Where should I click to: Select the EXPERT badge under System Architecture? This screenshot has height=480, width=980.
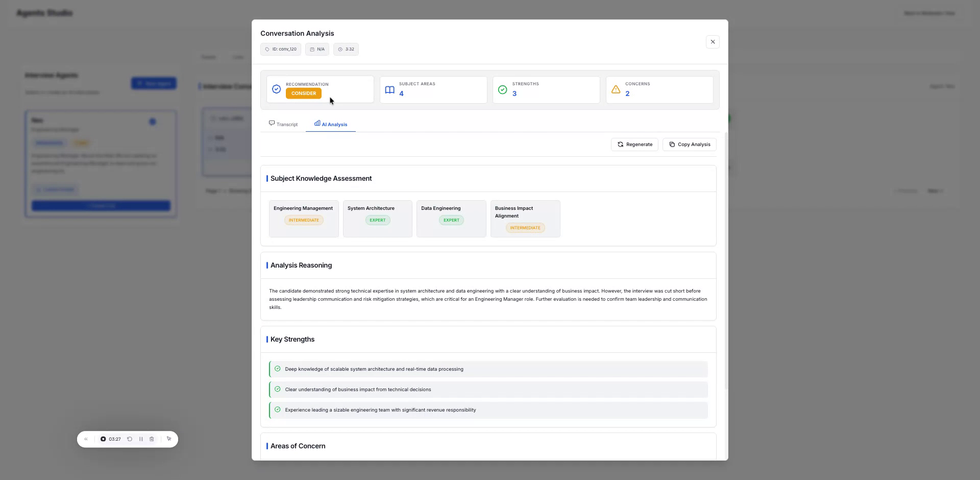click(x=377, y=220)
